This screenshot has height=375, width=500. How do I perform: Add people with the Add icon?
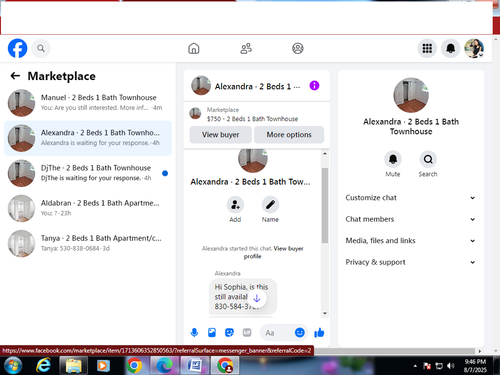click(x=235, y=204)
